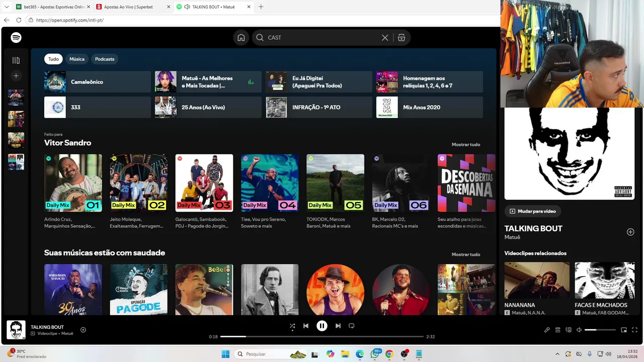Go to Home with the house icon
The width and height of the screenshot is (644, 362).
tap(241, 38)
